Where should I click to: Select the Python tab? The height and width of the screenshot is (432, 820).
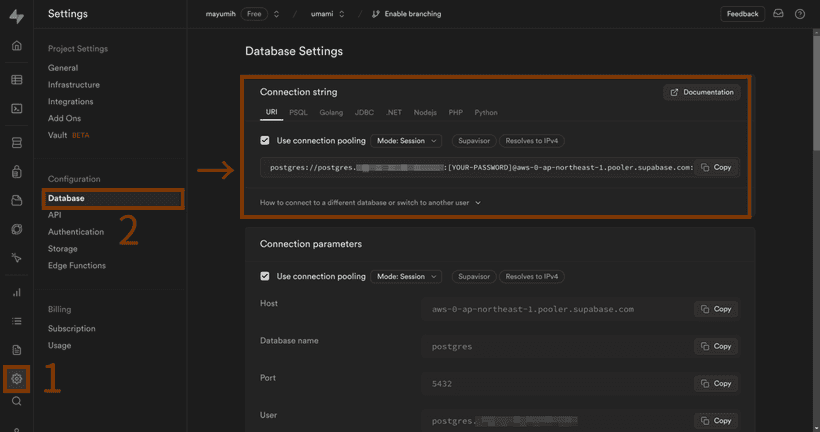[x=486, y=112]
